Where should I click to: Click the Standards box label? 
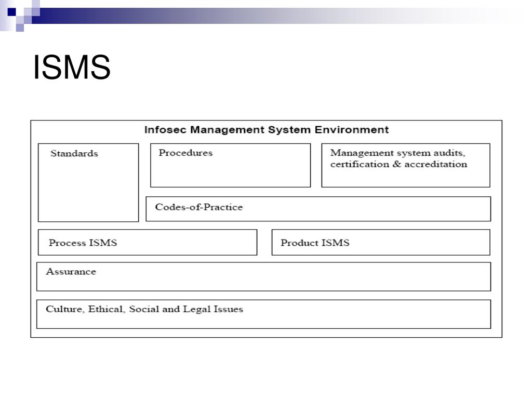(74, 153)
